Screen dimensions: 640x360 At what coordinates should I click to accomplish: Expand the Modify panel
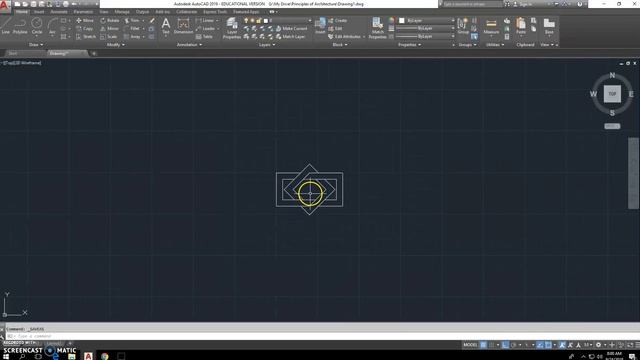(116, 44)
